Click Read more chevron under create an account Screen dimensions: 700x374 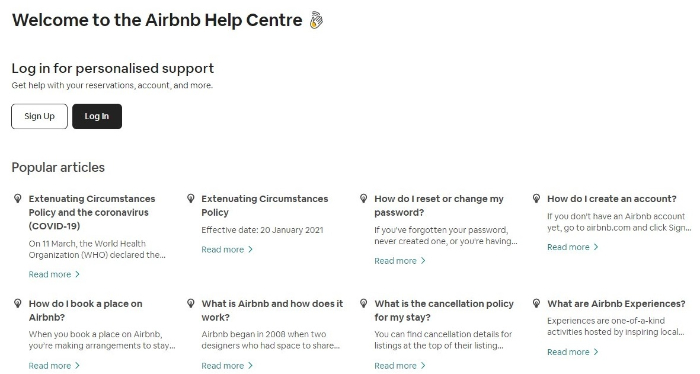pyautogui.click(x=596, y=247)
